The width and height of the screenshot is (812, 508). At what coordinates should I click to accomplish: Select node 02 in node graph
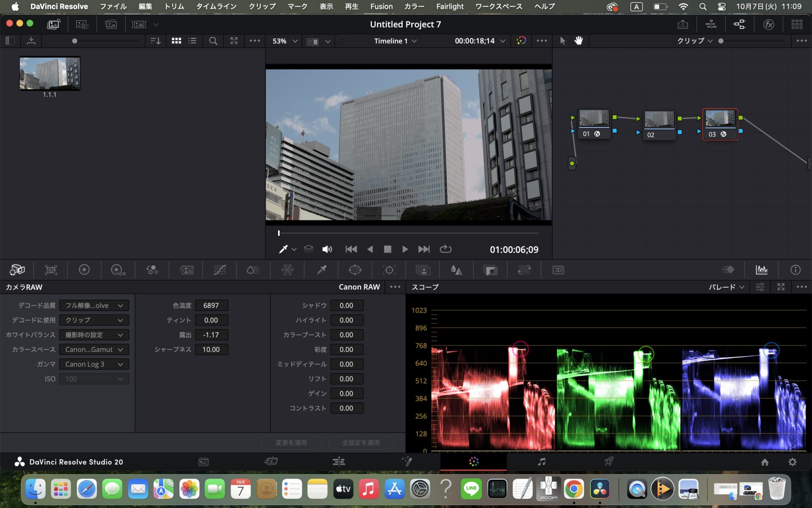pyautogui.click(x=659, y=125)
